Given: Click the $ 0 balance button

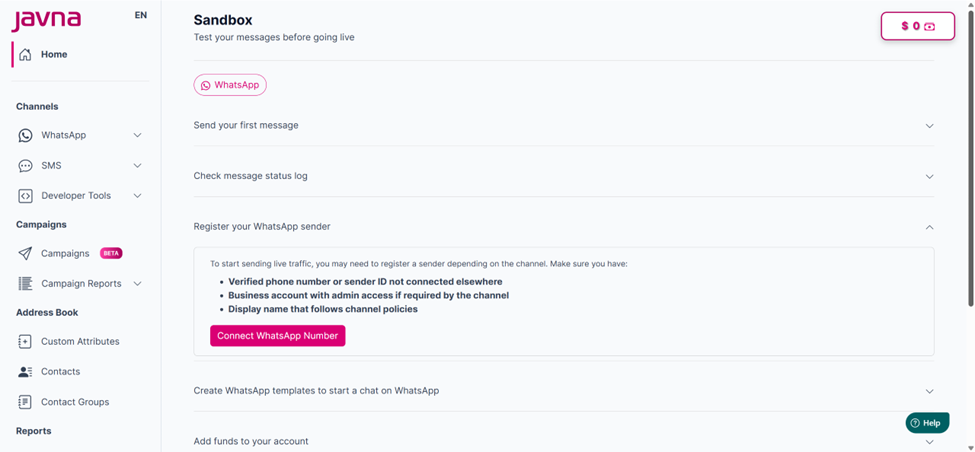Looking at the screenshot, I should coord(918,26).
